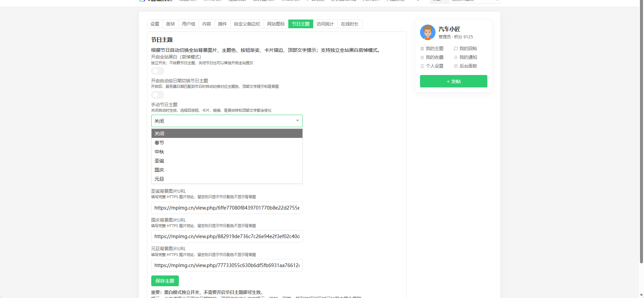Screen dimensions: 644x298
Task: Choose 圣诞 from theme dropdown
Action: 227,161
